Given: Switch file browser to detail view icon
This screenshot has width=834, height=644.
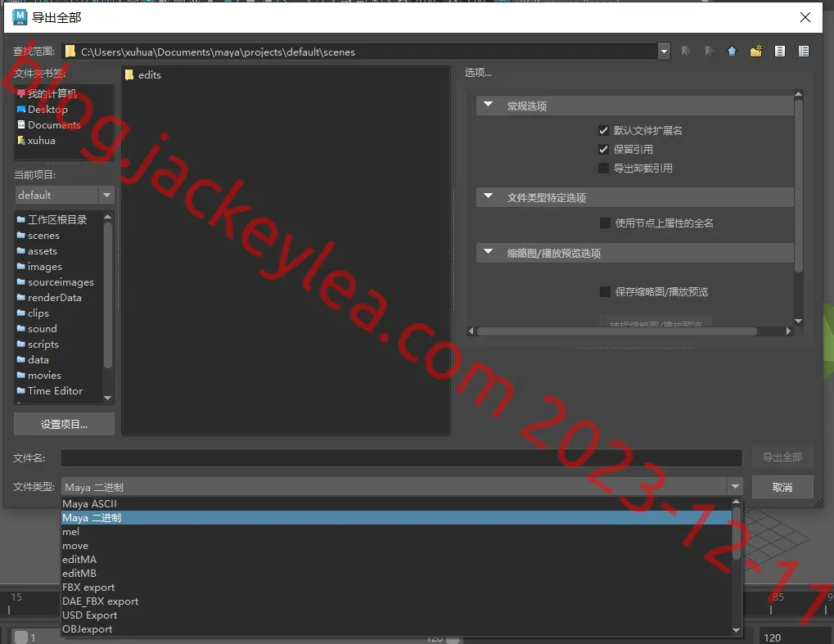Looking at the screenshot, I should [x=804, y=51].
